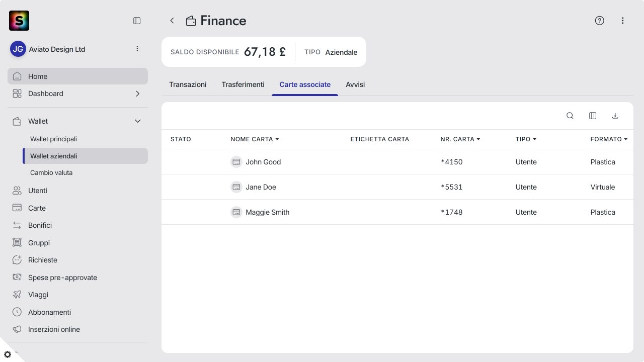Click the Dashboard grid icon

coord(17,94)
